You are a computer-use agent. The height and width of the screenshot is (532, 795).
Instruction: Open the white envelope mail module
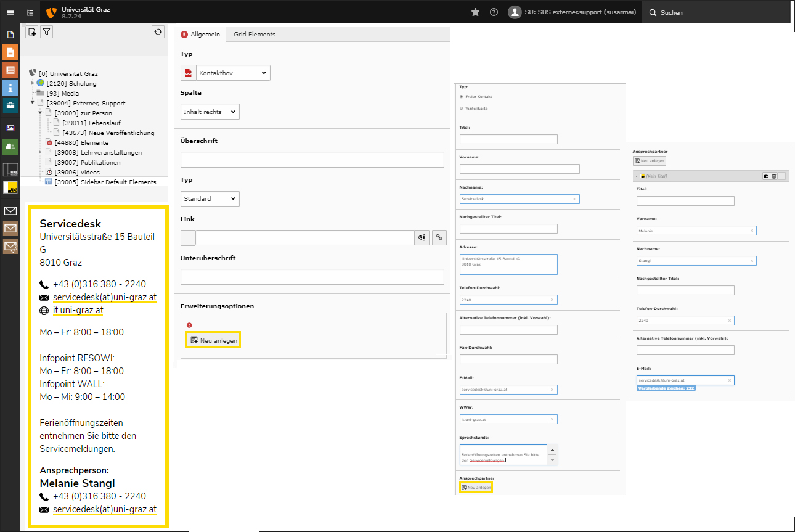pyautogui.click(x=10, y=211)
